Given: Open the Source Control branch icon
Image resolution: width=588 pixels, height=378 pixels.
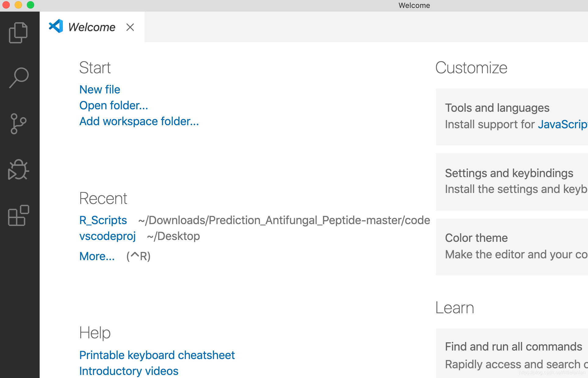Looking at the screenshot, I should [x=18, y=124].
